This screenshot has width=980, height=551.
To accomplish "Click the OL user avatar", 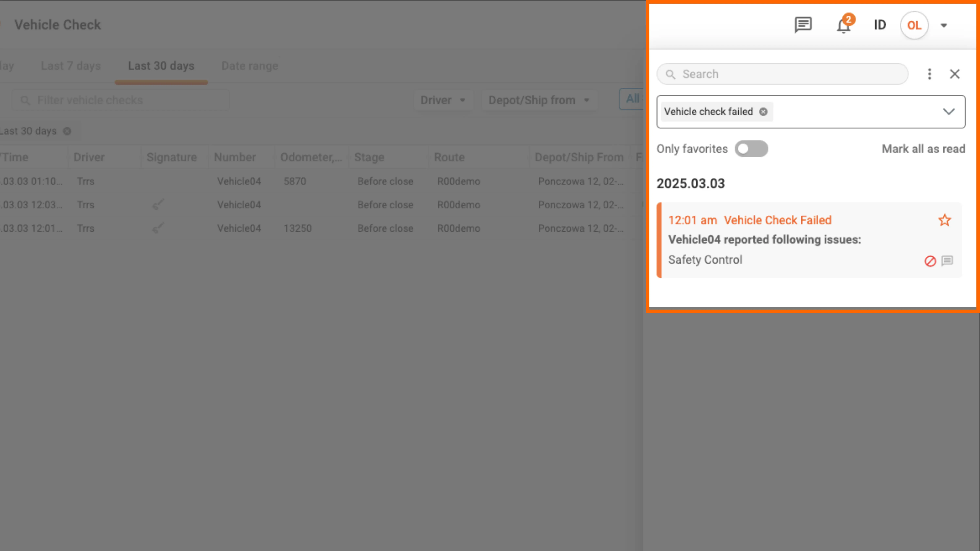I will pos(914,25).
